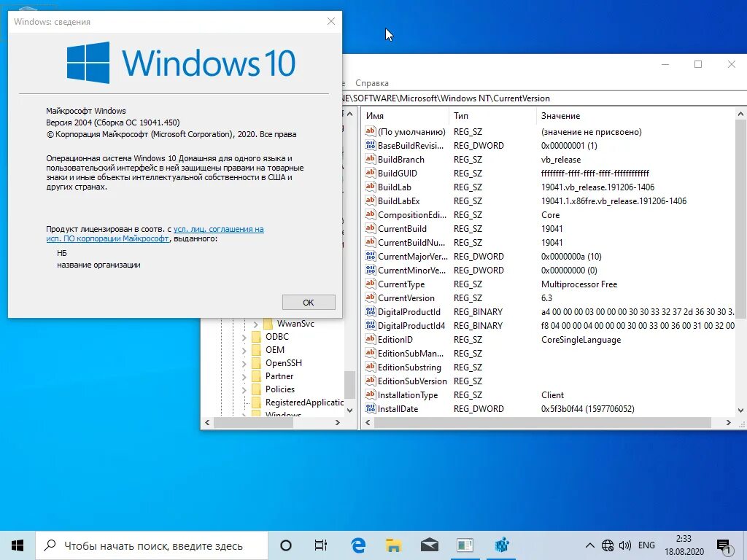Expand WwanSvc tree node
747x560 pixels.
click(x=256, y=324)
